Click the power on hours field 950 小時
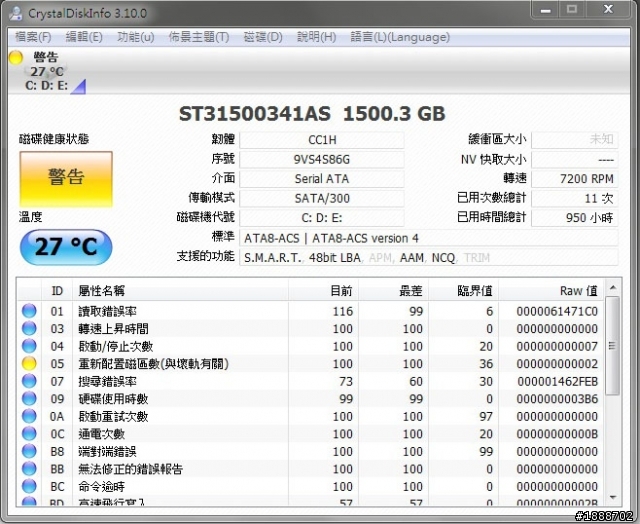The image size is (640, 524). coord(575,218)
